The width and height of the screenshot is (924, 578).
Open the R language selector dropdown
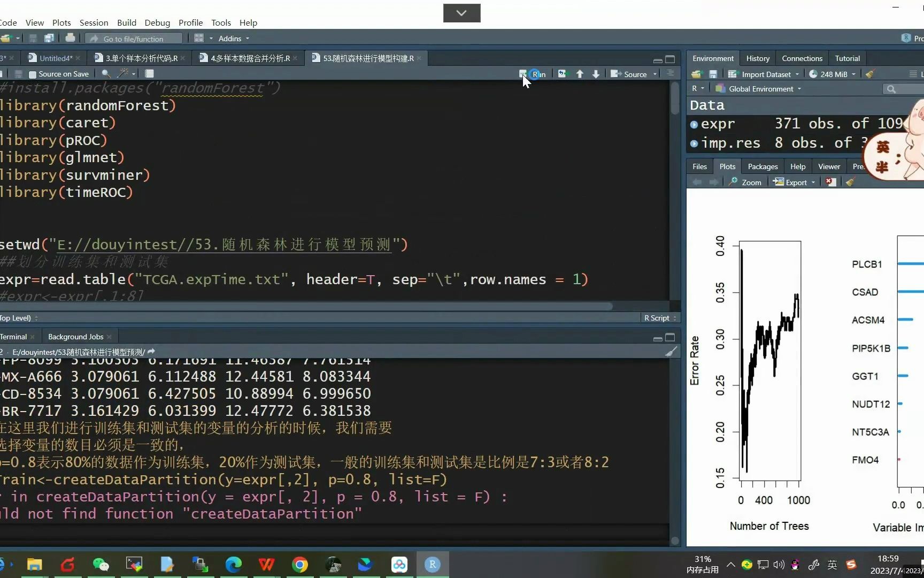(698, 89)
